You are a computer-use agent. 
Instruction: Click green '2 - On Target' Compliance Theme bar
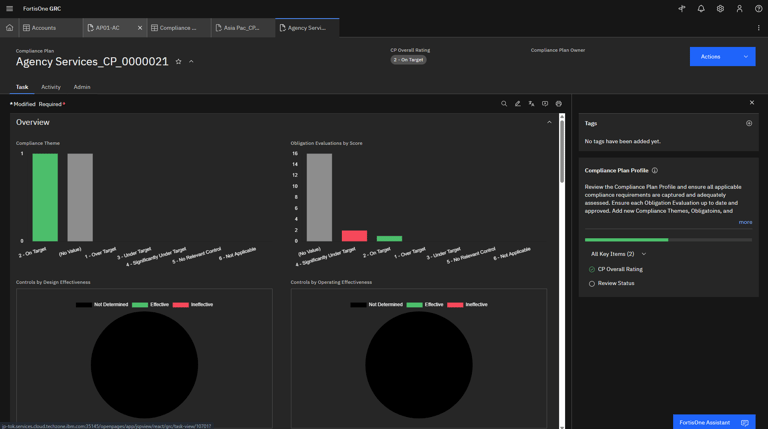pos(45,197)
